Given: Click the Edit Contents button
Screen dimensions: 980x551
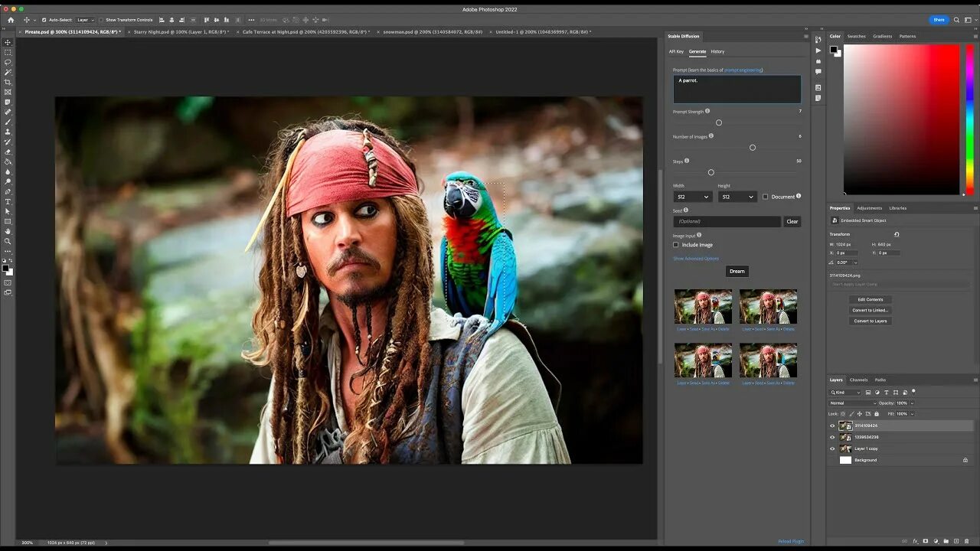Looking at the screenshot, I should (870, 299).
